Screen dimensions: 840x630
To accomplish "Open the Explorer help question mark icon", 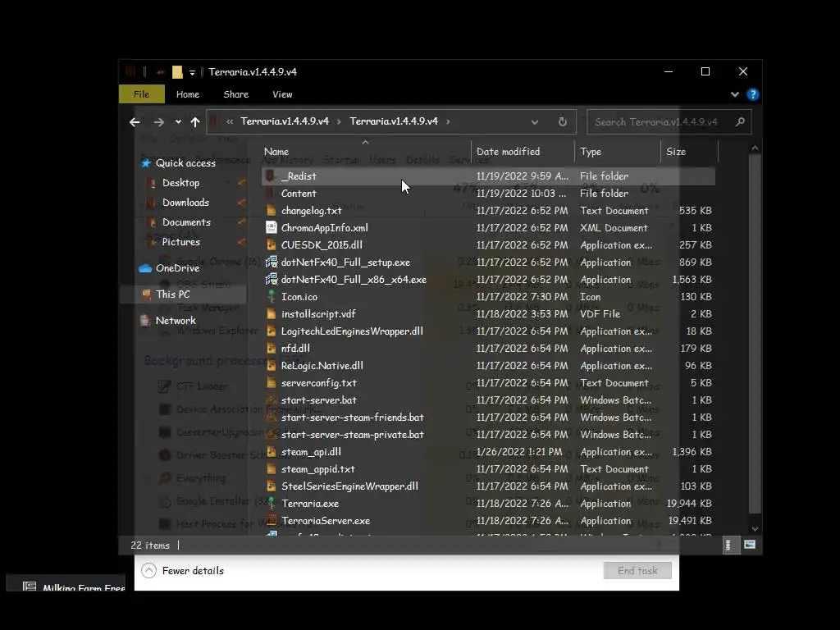I will [753, 94].
